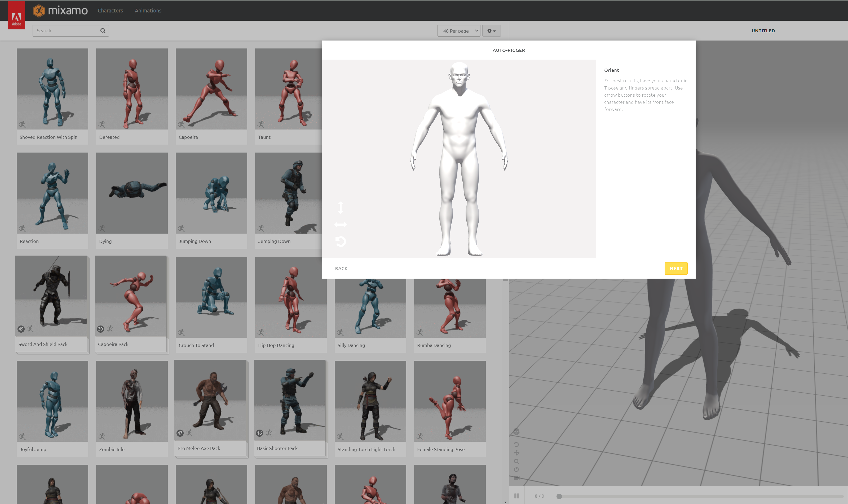Select Silly Dancing animation
This screenshot has height=504, width=848.
pos(370,315)
